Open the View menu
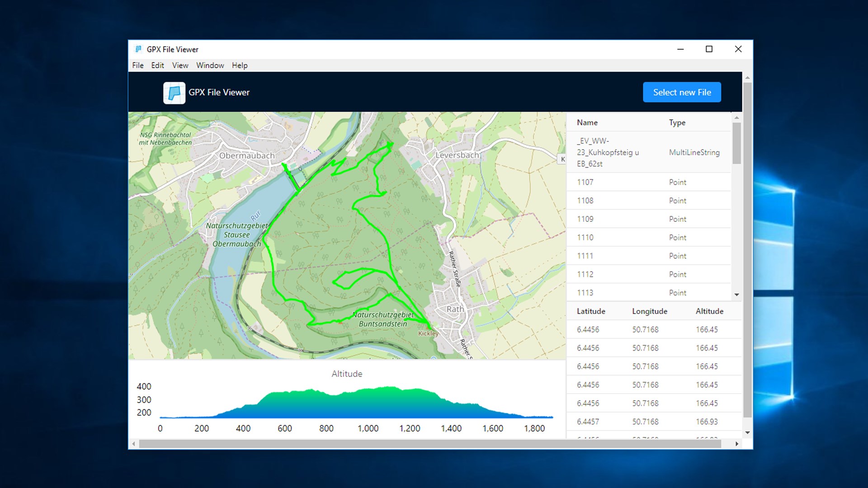Screen dimensions: 868x488 pos(180,66)
